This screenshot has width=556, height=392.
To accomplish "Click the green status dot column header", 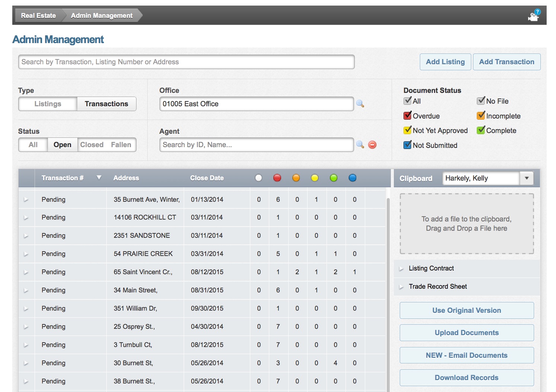I will [334, 178].
